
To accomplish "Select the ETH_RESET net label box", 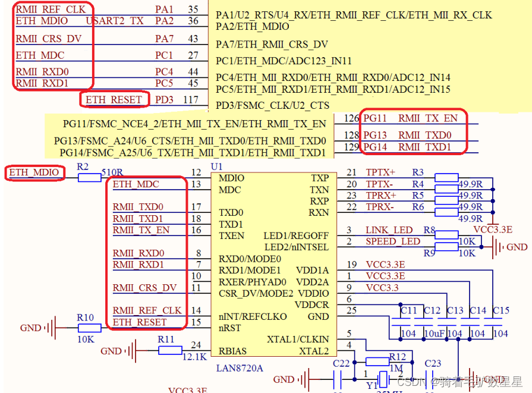I will [x=114, y=99].
